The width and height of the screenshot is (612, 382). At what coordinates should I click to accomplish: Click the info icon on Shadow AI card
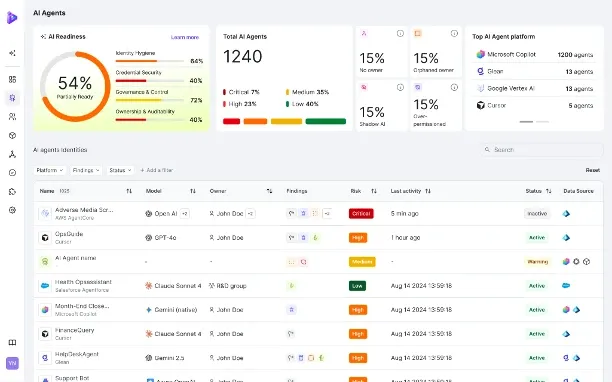[x=400, y=87]
